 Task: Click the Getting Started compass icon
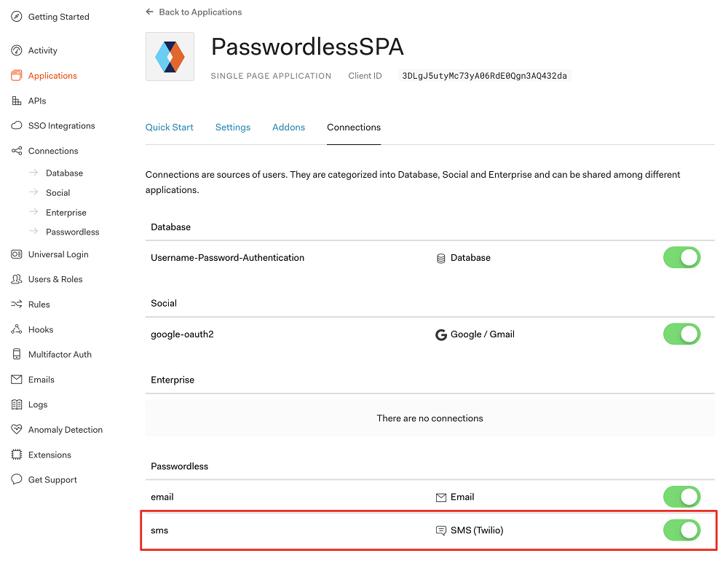click(16, 17)
